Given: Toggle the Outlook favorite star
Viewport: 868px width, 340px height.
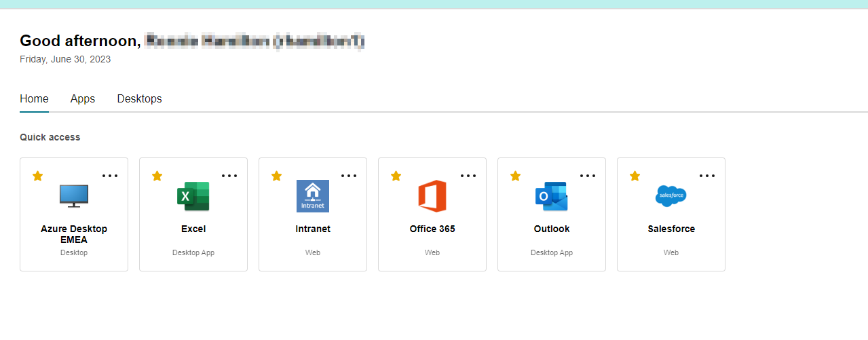Looking at the screenshot, I should (516, 176).
